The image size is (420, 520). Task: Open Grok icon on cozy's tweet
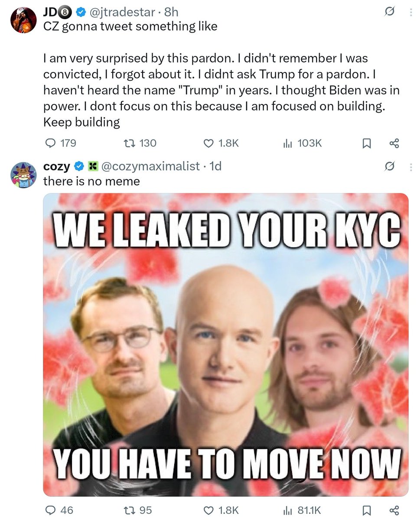click(389, 166)
